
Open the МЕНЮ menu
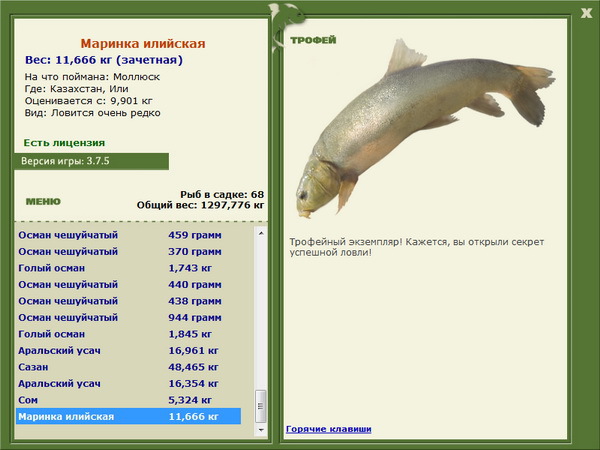pos(43,202)
